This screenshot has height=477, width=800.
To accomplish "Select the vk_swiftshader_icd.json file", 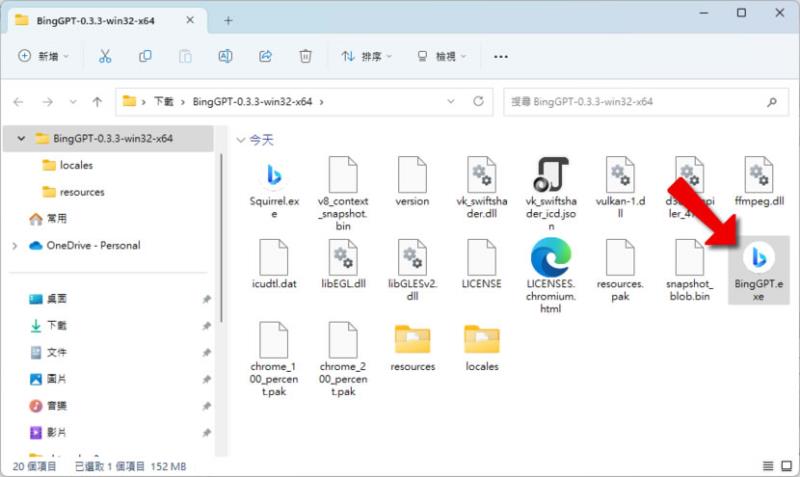I will 551,194.
